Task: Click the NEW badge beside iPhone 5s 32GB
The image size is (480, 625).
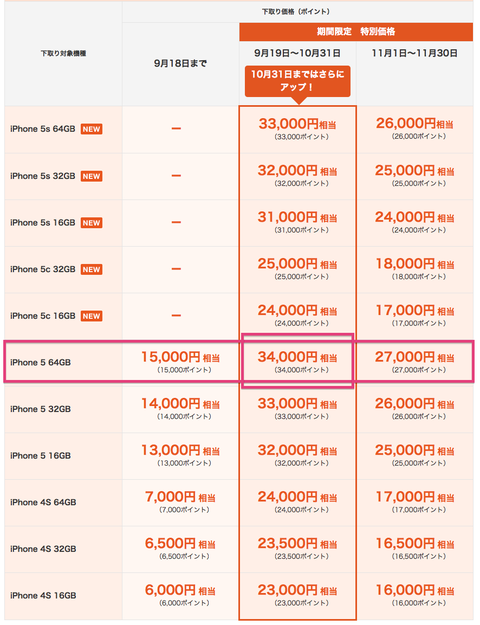Action: (x=91, y=176)
